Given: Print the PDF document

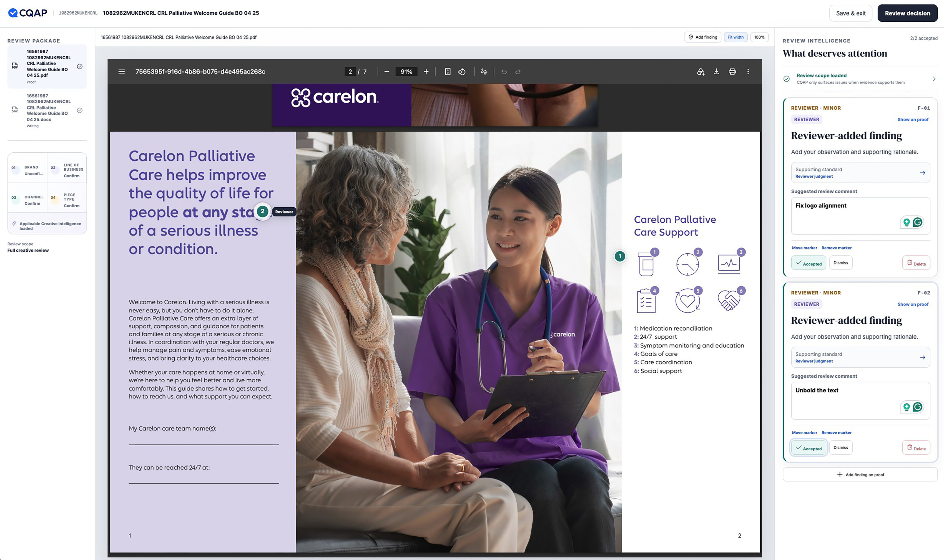Looking at the screenshot, I should [732, 72].
